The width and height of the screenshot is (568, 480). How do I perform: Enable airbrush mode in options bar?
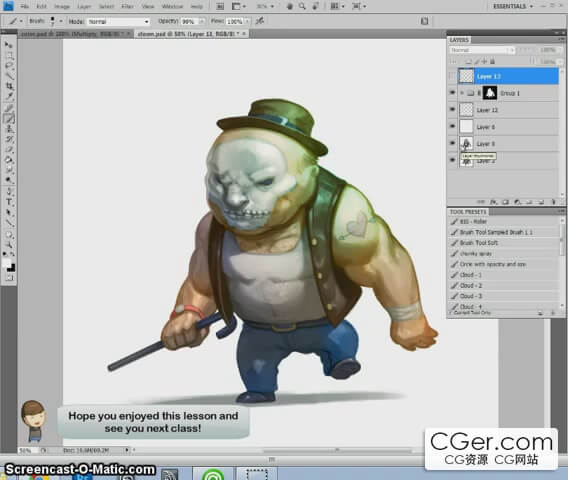[x=259, y=21]
